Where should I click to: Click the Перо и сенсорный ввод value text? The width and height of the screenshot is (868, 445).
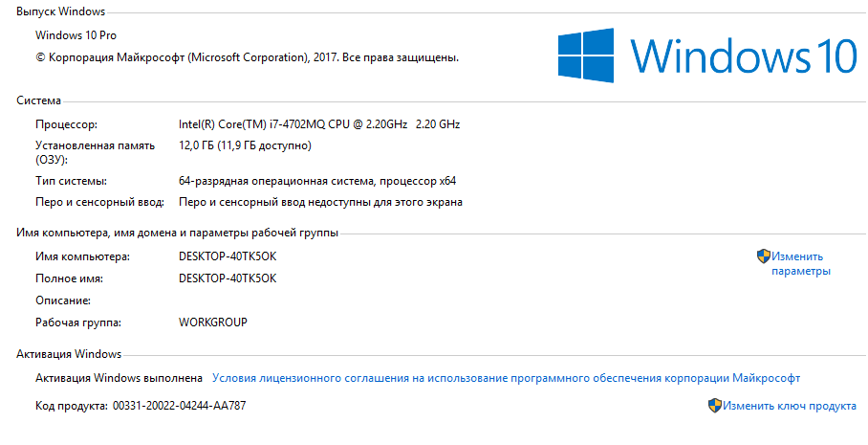point(320,202)
